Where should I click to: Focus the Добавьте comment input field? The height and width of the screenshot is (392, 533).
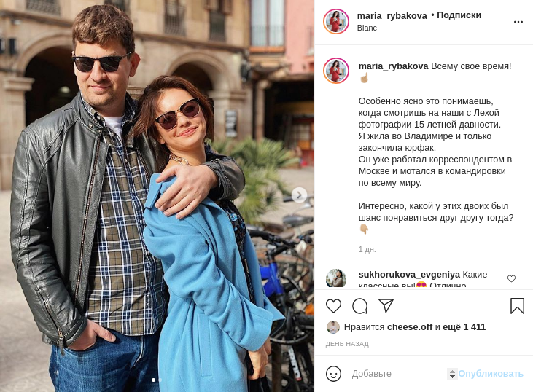click(397, 374)
